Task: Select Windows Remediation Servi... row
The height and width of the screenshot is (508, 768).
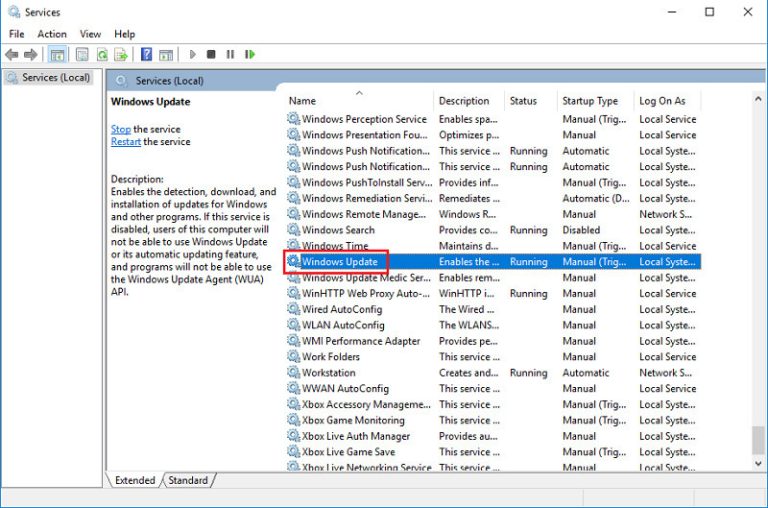Action: (493, 198)
